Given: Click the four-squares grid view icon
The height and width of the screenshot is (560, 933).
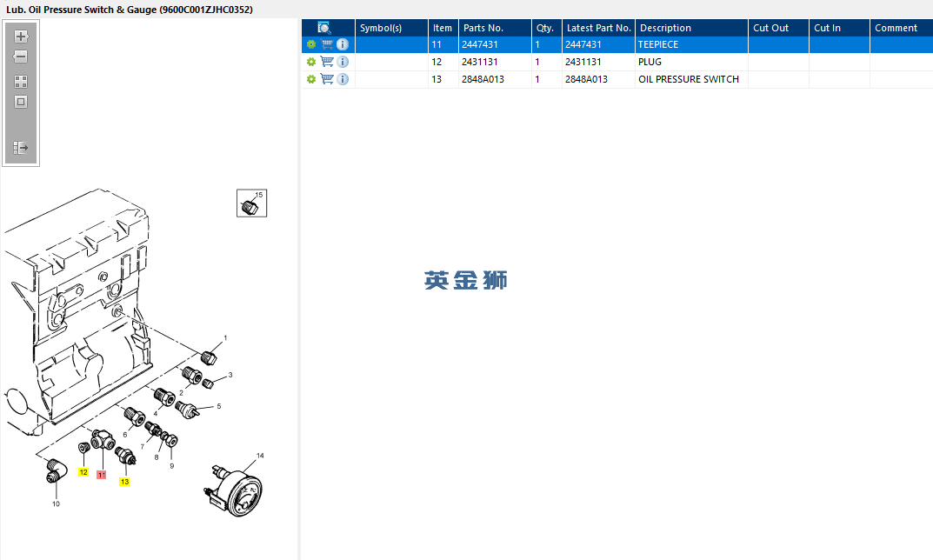Looking at the screenshot, I should 21,82.
